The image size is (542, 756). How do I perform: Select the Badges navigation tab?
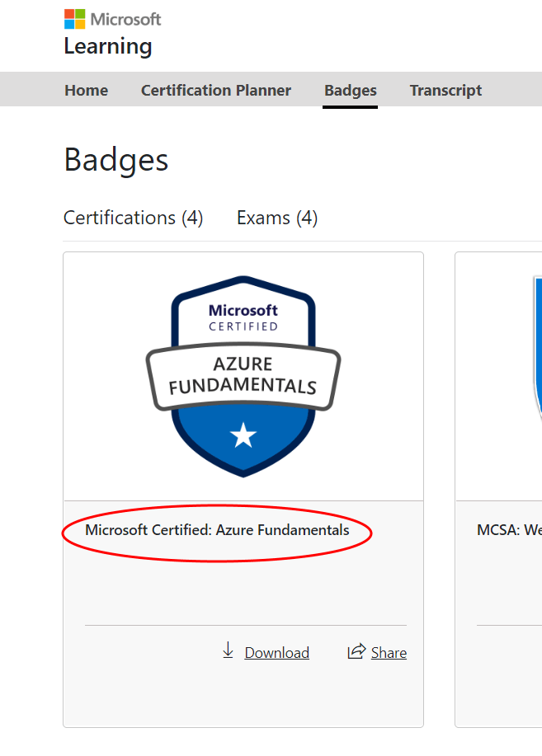pos(351,90)
